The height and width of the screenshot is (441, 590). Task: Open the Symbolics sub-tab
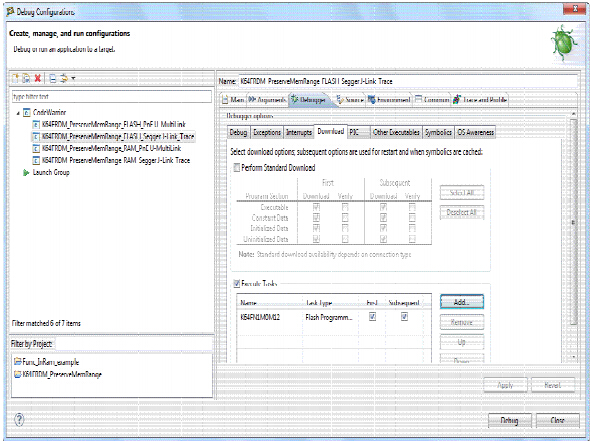tap(438, 132)
